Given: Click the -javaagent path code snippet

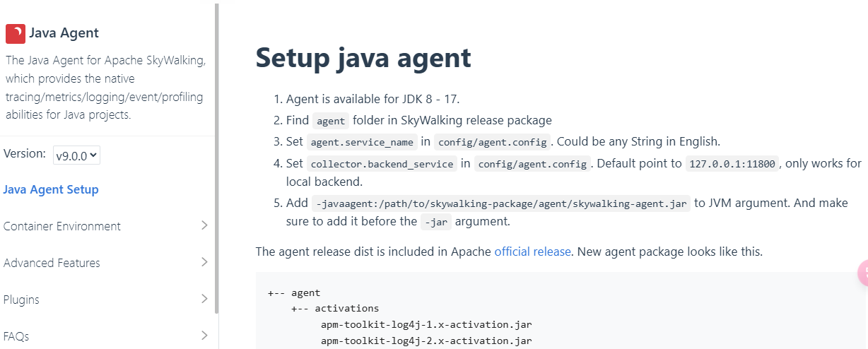Looking at the screenshot, I should point(501,203).
